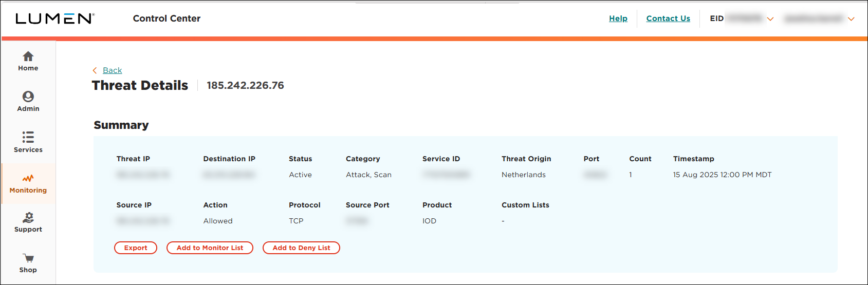This screenshot has height=285, width=868.
Task: Click the Protocol value TCP
Action: 296,221
